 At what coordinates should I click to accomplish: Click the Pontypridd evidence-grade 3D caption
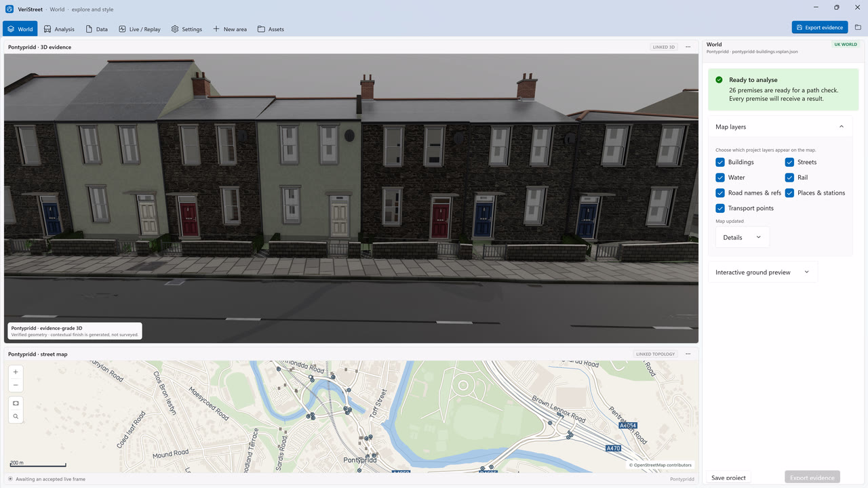click(75, 331)
